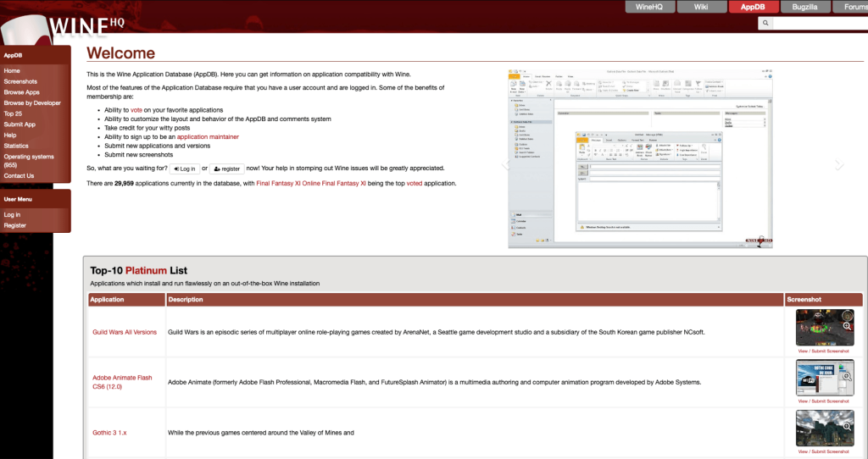This screenshot has height=459, width=868.
Task: Open the Adobe Animate screenshot thumbnail
Action: (x=825, y=378)
